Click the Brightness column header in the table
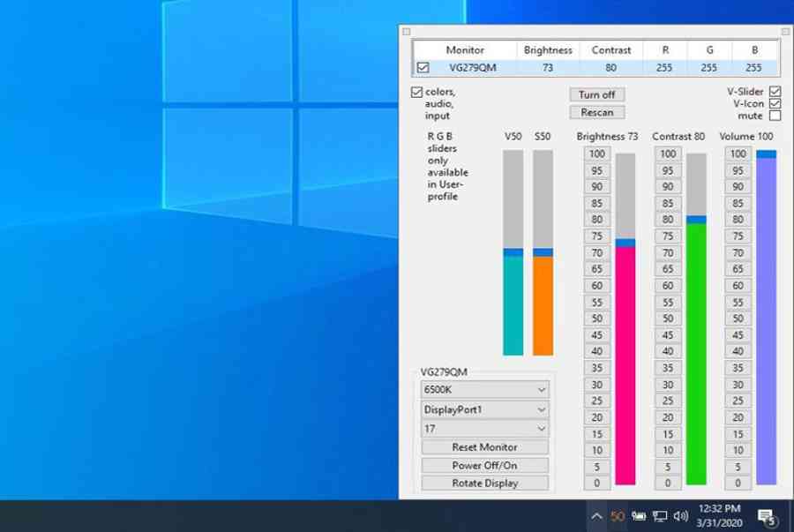Screen dimensions: 794x532 click(x=548, y=50)
